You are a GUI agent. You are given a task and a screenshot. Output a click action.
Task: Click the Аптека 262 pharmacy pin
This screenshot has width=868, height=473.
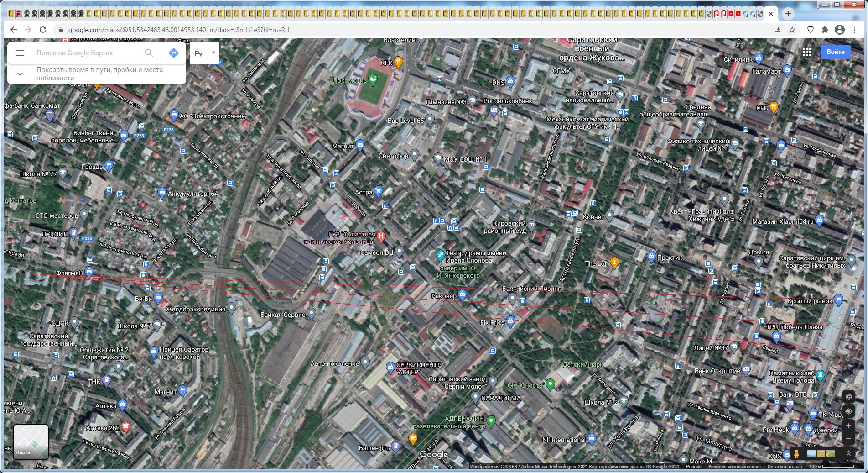coord(125,427)
